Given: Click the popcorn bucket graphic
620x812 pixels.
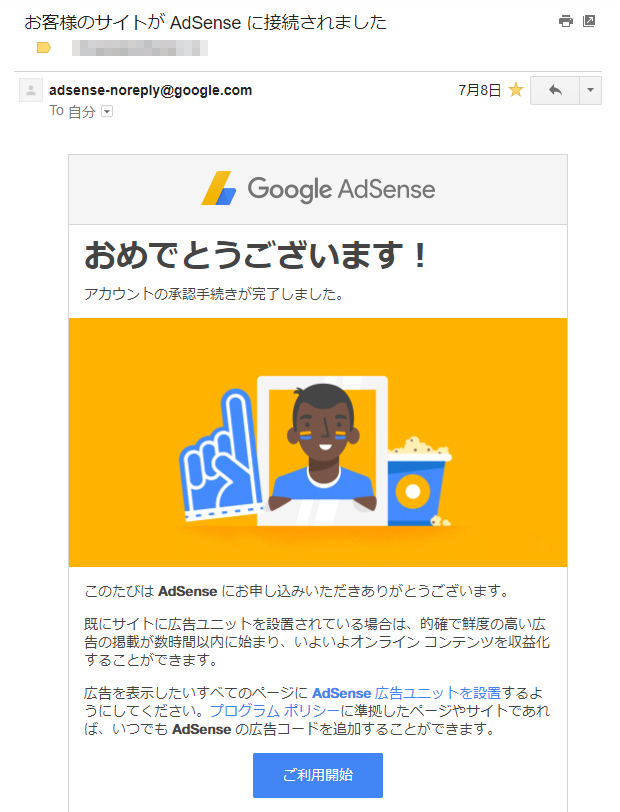Looking at the screenshot, I should (420, 482).
